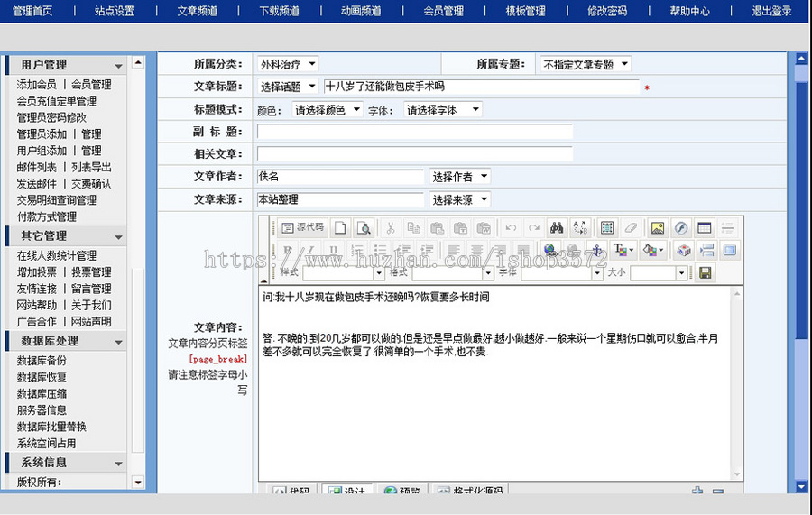Screen dimensions: 812x515
Task: Click the 源代码 source code button in editor
Action: 302,228
